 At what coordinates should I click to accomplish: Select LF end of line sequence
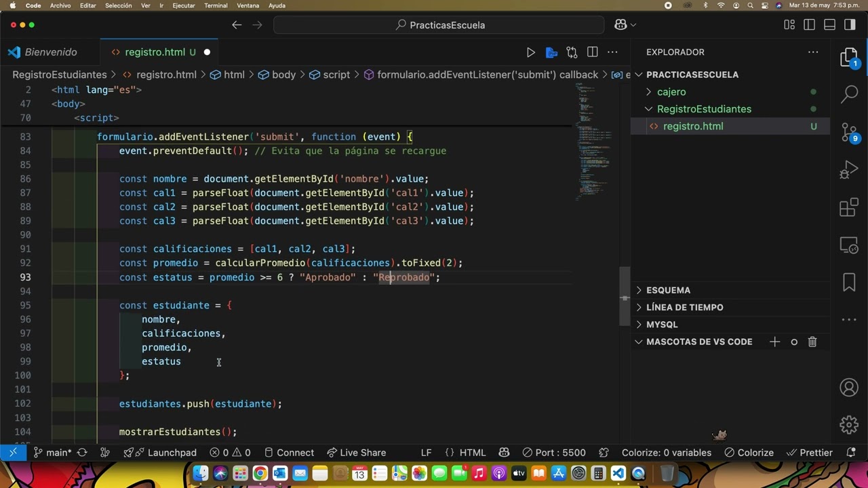tap(426, 453)
